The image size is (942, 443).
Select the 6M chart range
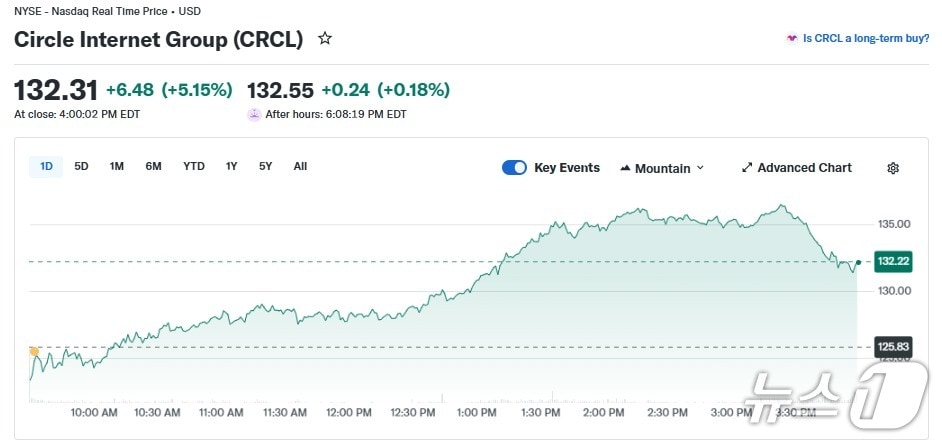click(153, 166)
